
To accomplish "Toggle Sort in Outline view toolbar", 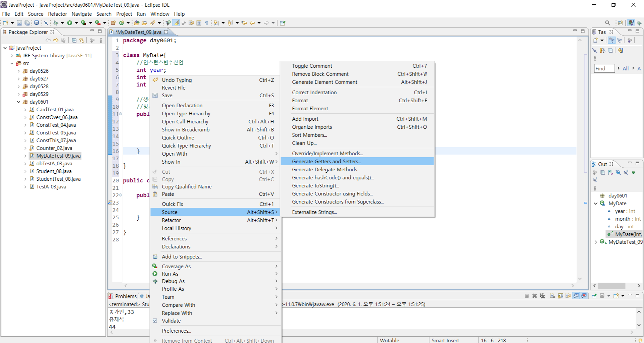I will pyautogui.click(x=610, y=172).
